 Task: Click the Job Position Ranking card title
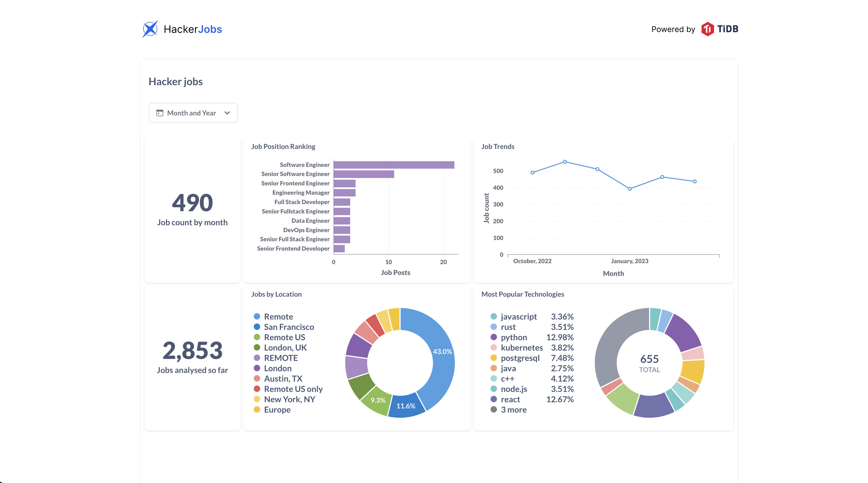pyautogui.click(x=283, y=146)
